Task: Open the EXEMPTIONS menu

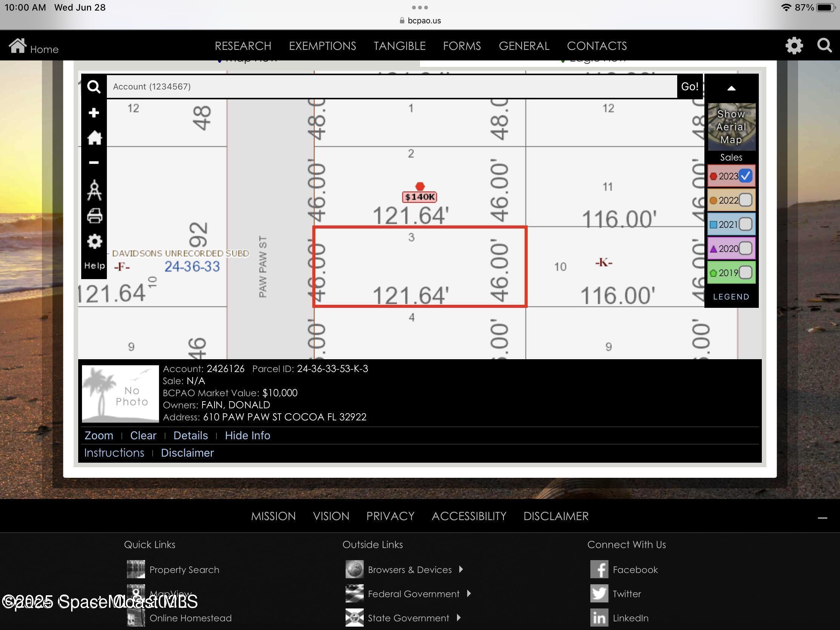Action: pyautogui.click(x=322, y=46)
